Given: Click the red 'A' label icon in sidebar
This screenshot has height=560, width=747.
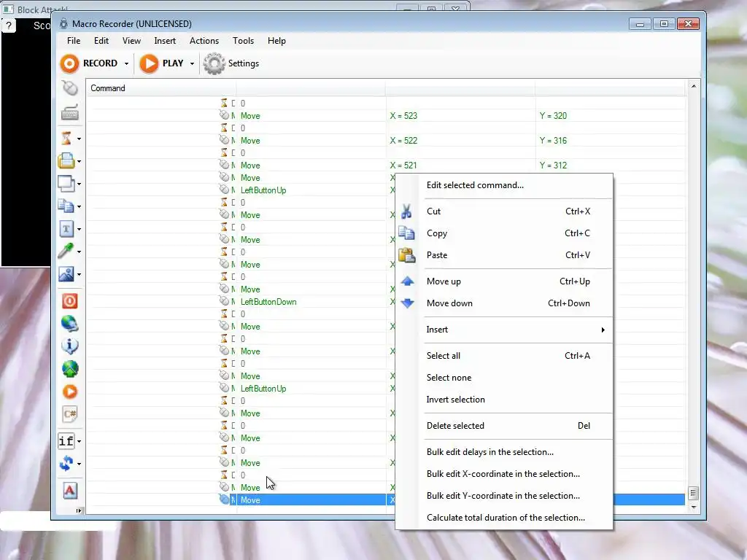Looking at the screenshot, I should tap(69, 491).
